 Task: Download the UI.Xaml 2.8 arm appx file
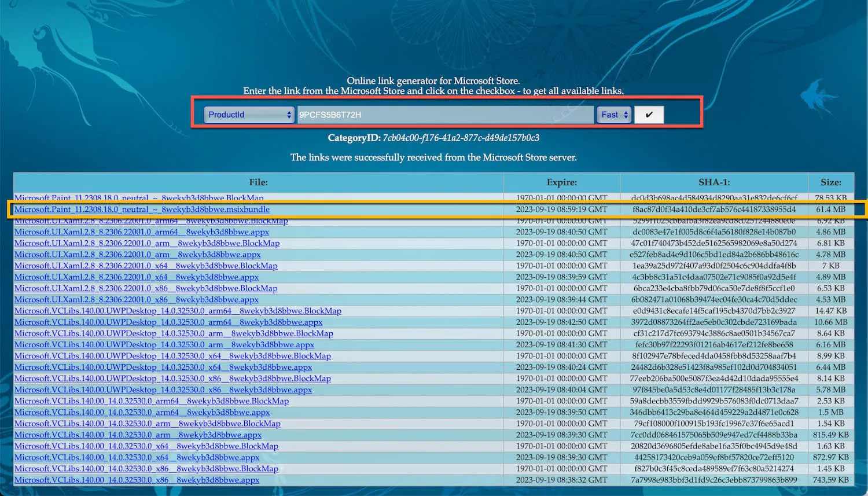(x=138, y=255)
